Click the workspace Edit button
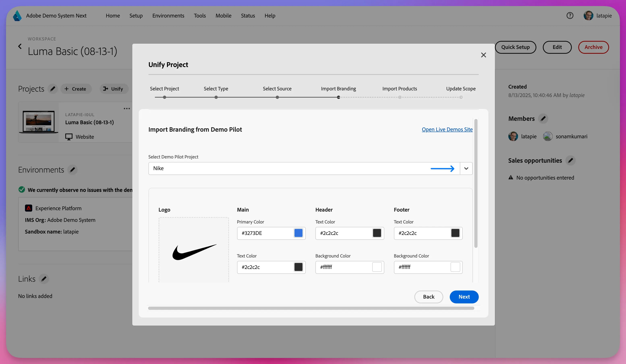626x364 pixels. click(557, 47)
